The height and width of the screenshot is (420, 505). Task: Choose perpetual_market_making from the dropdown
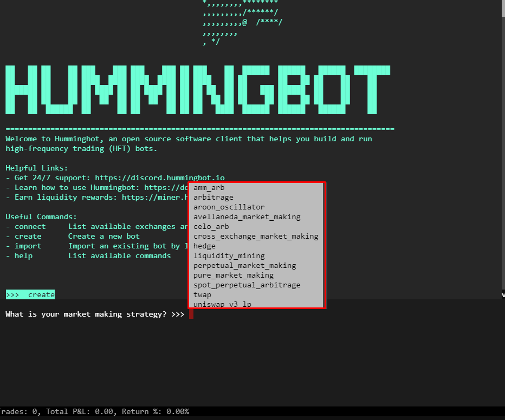pos(244,265)
